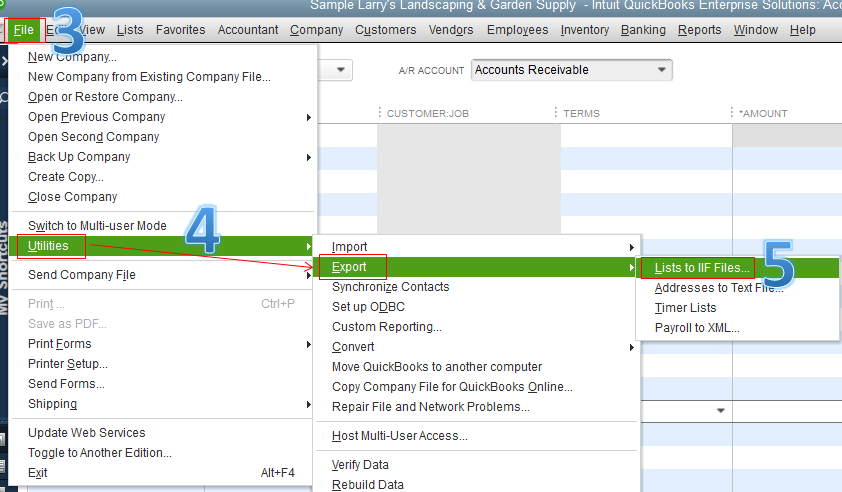Expand the Convert submenu
The width and height of the screenshot is (842, 492).
pos(478,347)
